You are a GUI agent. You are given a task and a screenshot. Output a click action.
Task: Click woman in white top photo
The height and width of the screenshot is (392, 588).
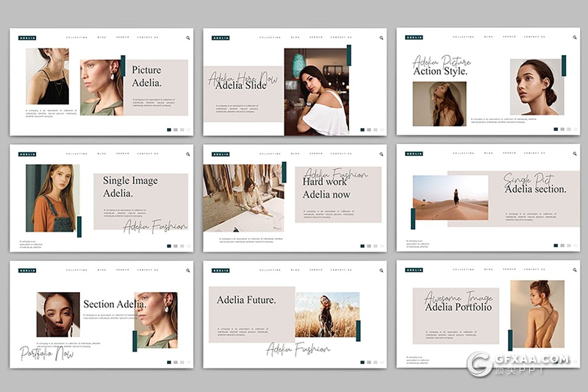pyautogui.click(x=318, y=92)
